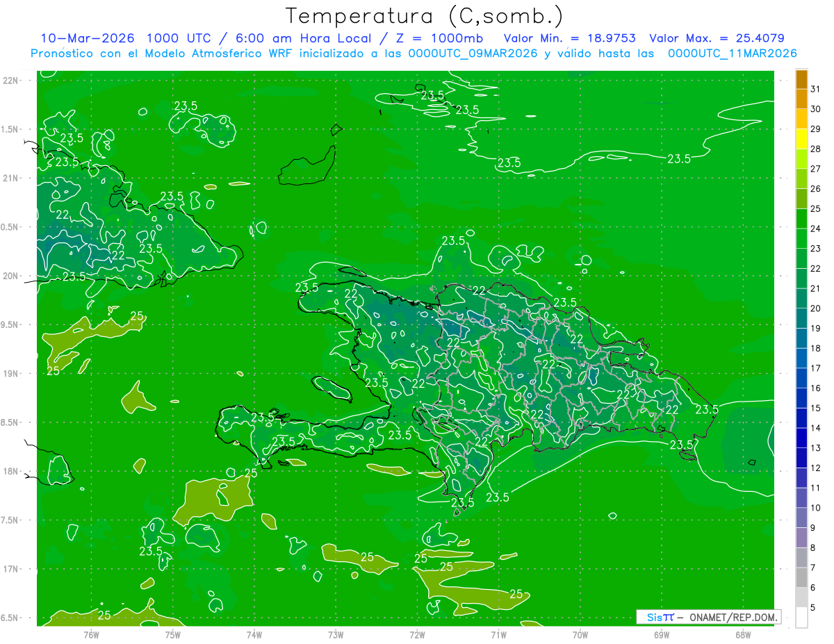This screenshot has width=834, height=644.
Task: Click the '74W' longitude axis label
Action: pos(254,635)
